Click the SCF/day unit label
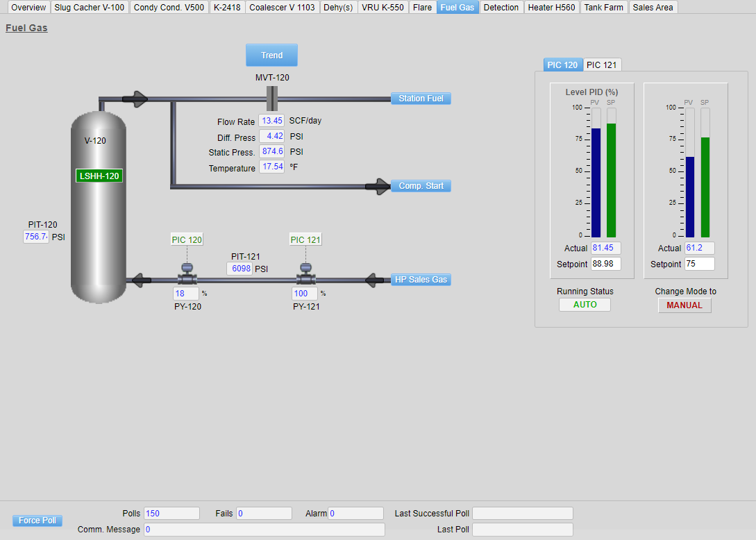Screen dimensions: 756x540 [305, 121]
